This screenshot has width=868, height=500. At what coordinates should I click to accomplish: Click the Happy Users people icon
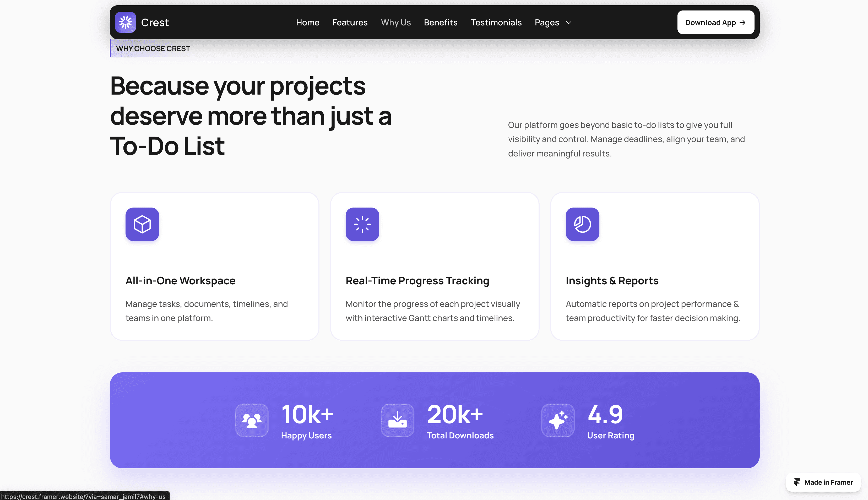coord(252,420)
